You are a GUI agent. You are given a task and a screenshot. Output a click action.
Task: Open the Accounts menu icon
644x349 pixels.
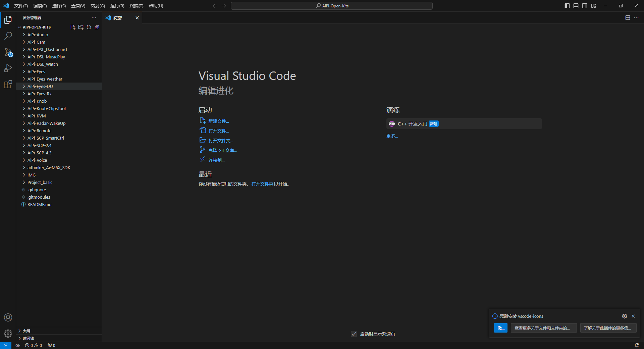pos(8,317)
